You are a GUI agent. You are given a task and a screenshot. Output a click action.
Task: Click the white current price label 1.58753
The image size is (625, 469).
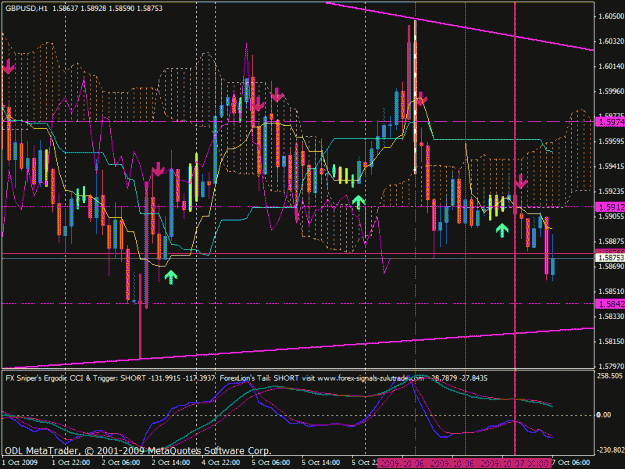click(x=610, y=258)
